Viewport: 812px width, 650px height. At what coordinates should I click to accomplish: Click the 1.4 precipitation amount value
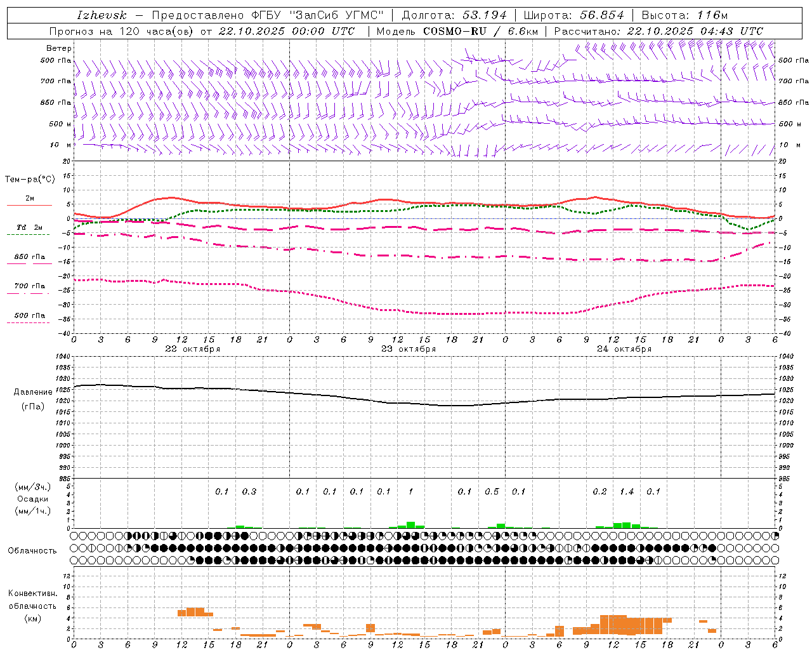pos(627,492)
